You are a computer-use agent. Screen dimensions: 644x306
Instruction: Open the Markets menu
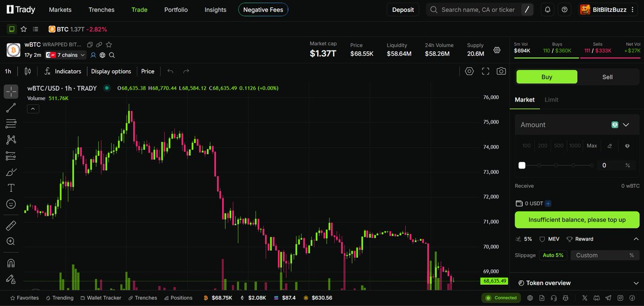coord(60,10)
